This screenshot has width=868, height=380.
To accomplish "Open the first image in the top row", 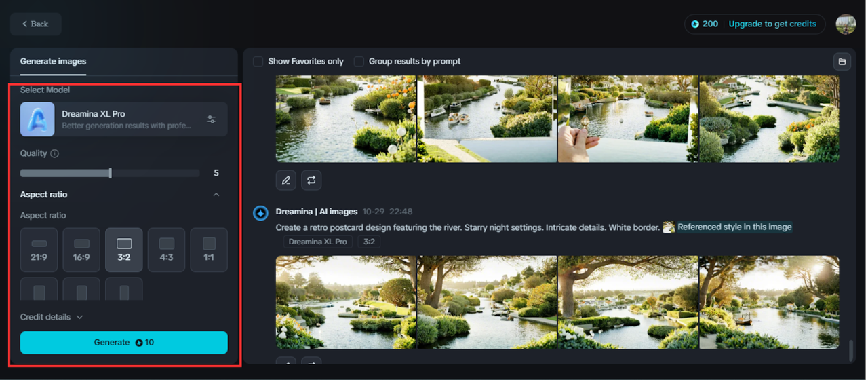I will (x=346, y=119).
